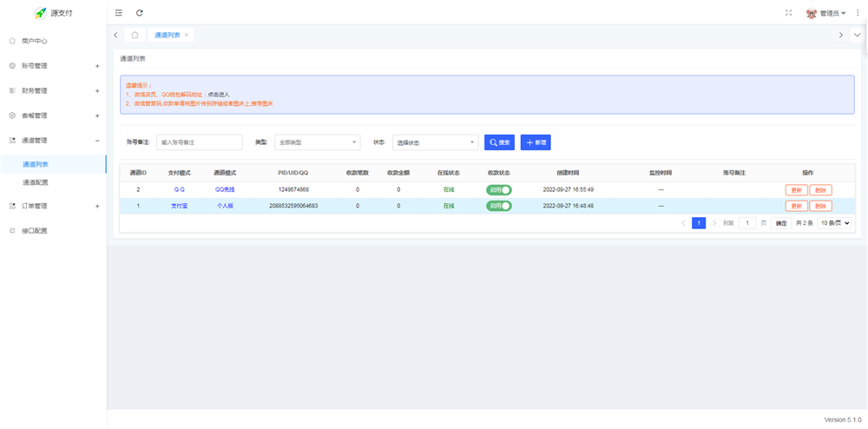Screen dimensions: 868x429
Task: Focus the 输入账号备注 input field
Action: [x=200, y=142]
